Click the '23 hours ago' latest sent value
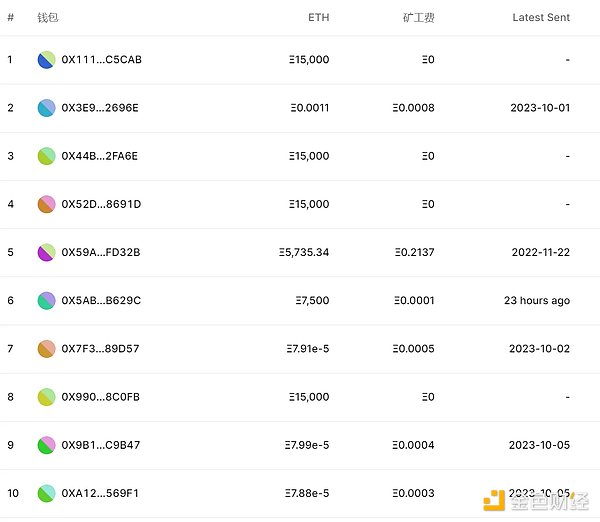600x522 pixels. [537, 300]
